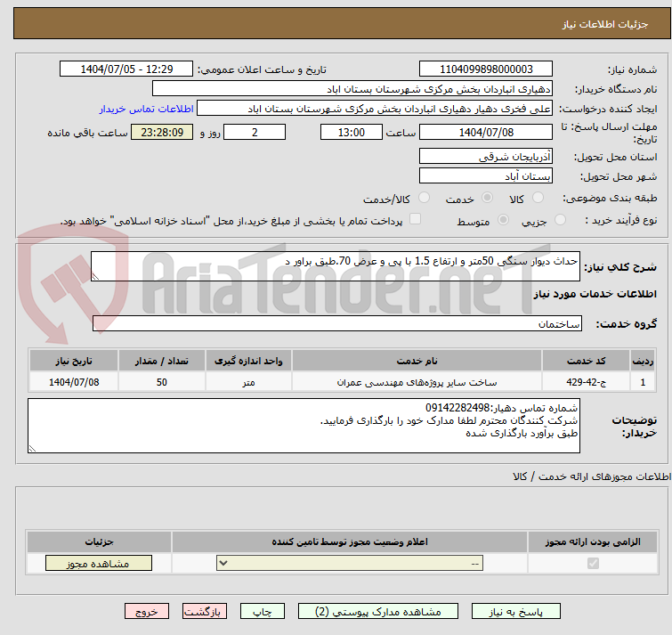The width and height of the screenshot is (672, 635).
Task: Click the general need description textbox
Action: pos(336,266)
